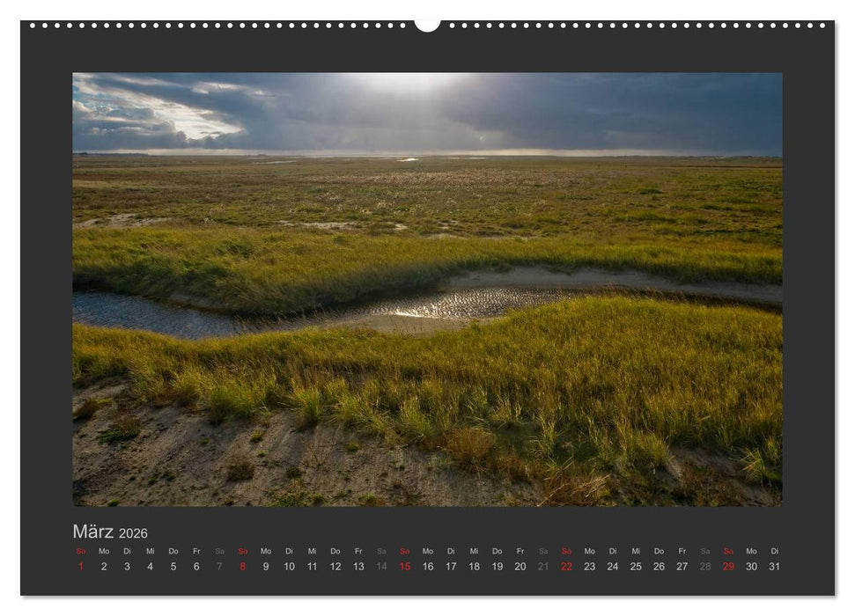855x616 pixels.
Task: Select the red Sunday date 1
Action: tap(81, 565)
